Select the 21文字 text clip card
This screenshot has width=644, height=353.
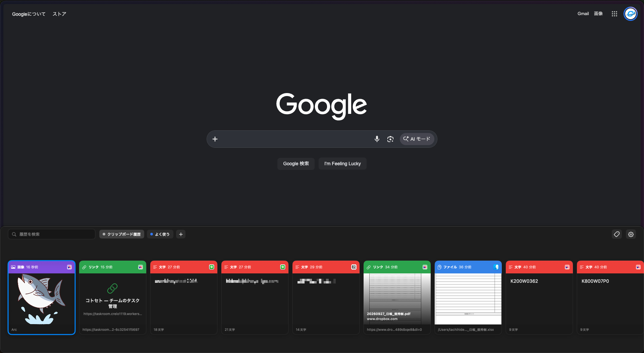[255, 298]
